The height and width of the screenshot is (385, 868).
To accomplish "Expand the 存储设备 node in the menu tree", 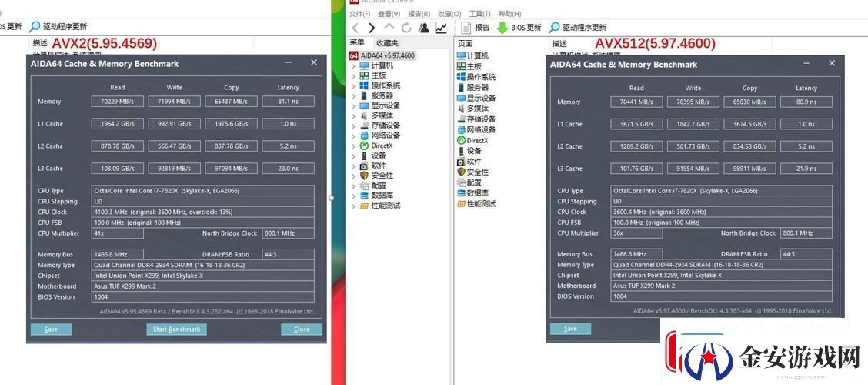I will pos(354,126).
